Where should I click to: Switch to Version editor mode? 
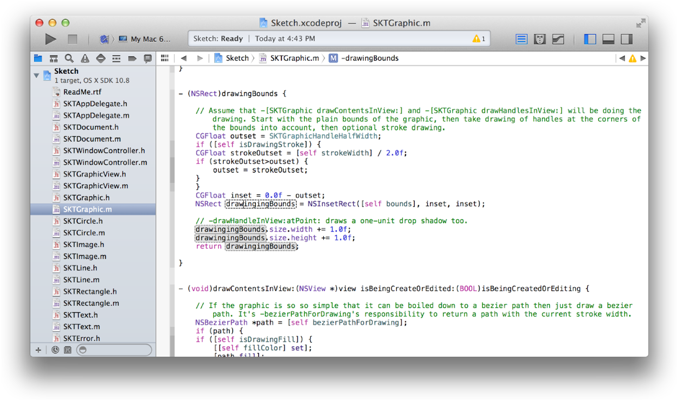point(558,39)
